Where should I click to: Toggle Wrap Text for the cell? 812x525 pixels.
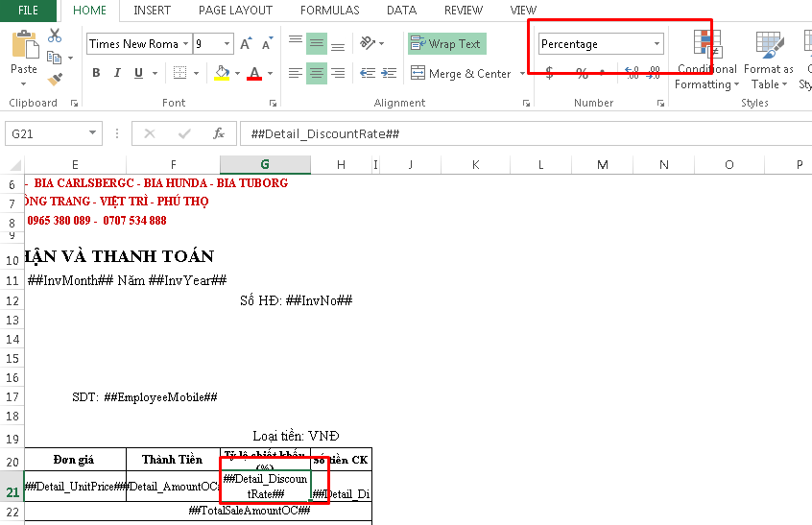click(446, 44)
